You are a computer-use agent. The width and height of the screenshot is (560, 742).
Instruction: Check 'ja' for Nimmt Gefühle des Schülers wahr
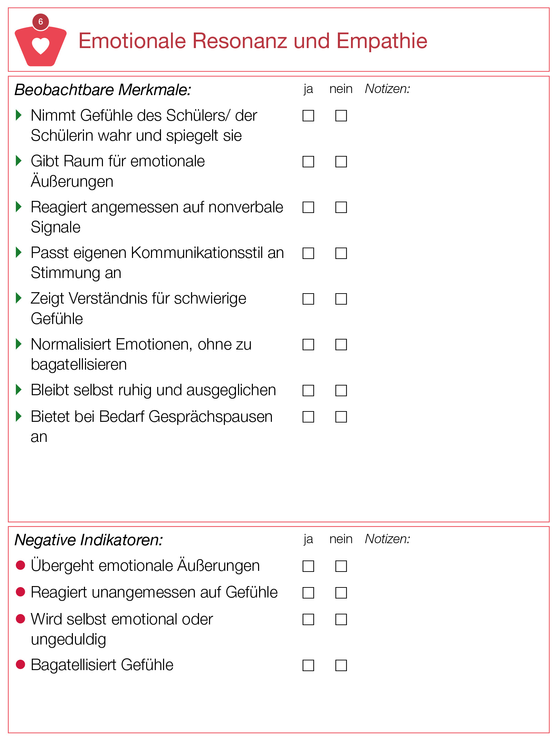[x=308, y=115]
